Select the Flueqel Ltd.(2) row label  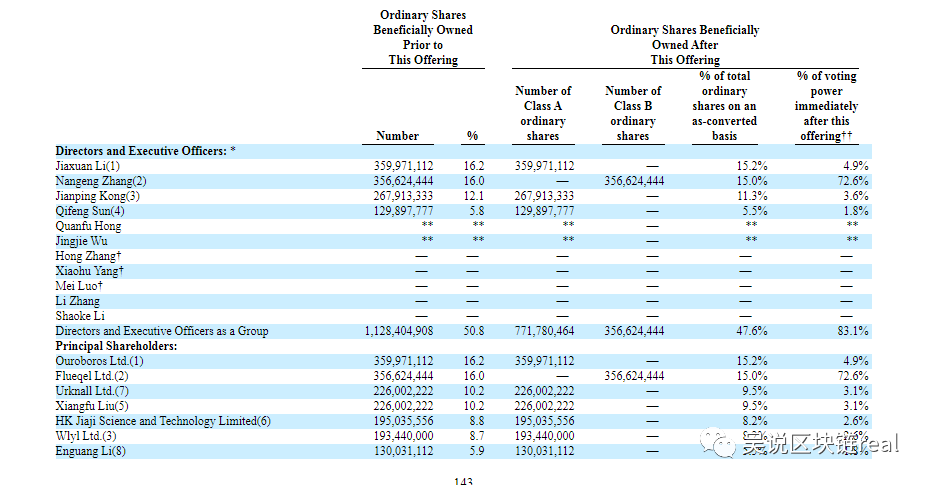pyautogui.click(x=91, y=376)
